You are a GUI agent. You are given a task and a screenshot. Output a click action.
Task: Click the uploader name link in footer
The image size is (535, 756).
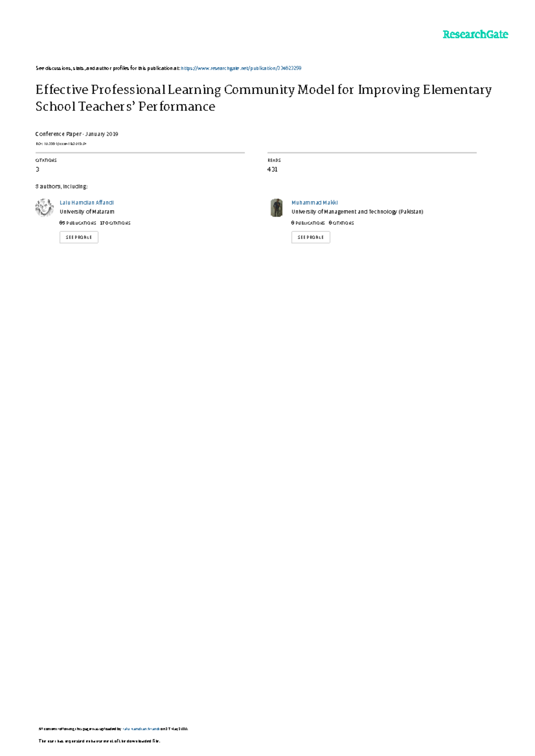(x=141, y=729)
